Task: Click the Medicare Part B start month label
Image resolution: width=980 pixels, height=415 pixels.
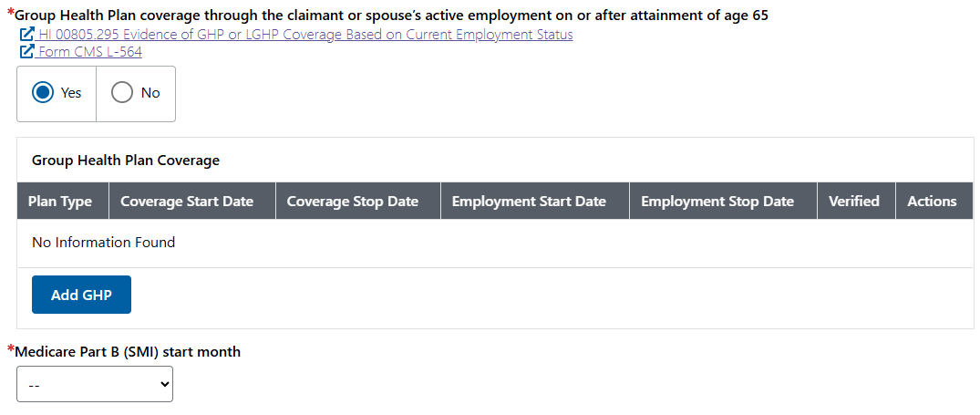Action: (129, 352)
